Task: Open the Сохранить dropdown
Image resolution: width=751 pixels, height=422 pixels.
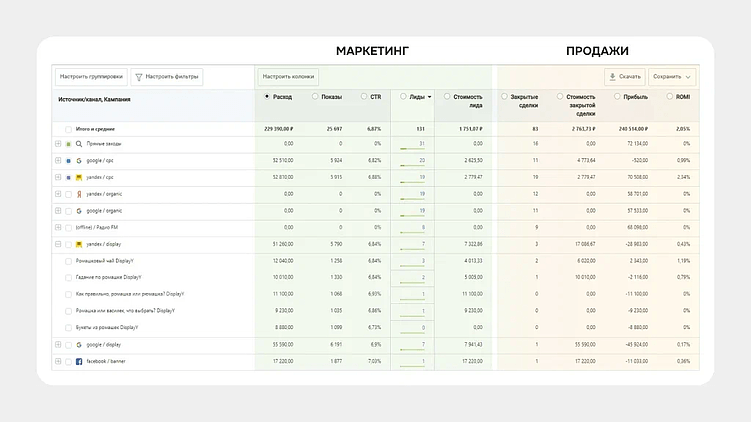Action: [672, 76]
